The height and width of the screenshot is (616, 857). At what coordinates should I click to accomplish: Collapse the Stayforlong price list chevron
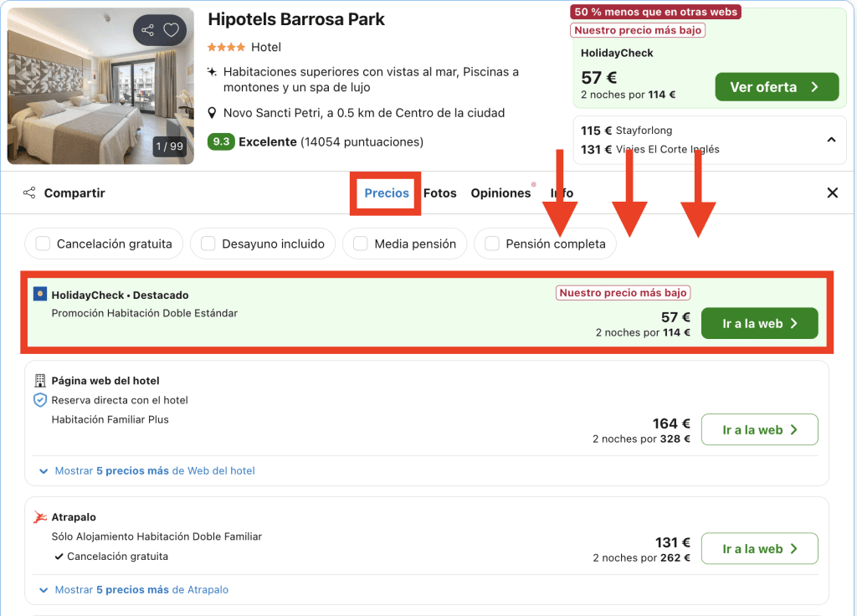[831, 140]
